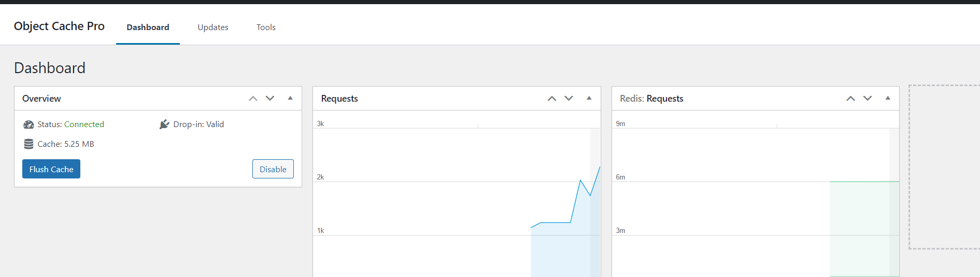Move Requests panel up
The image size is (980, 277).
point(552,99)
